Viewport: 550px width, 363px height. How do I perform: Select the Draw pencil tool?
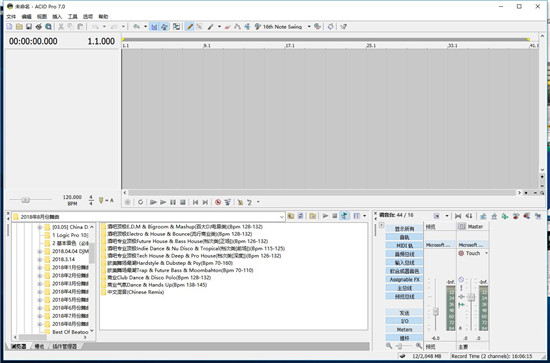click(190, 27)
